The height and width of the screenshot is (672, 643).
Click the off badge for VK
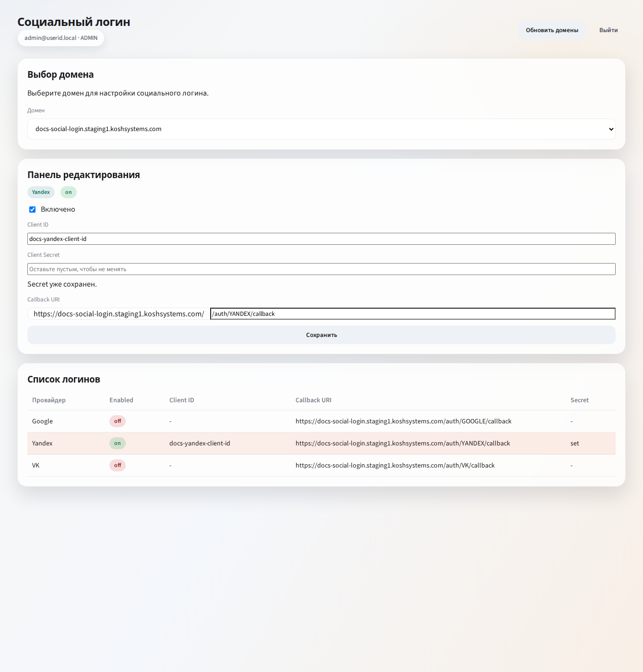pos(118,466)
